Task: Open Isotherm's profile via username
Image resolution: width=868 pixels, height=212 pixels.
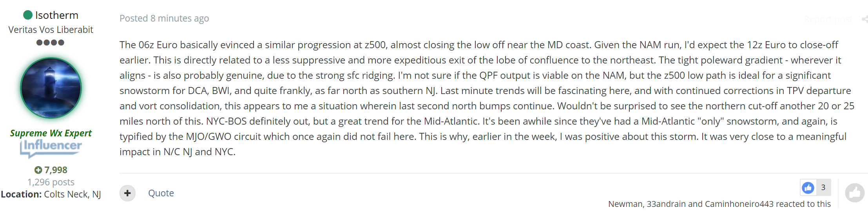Action: (x=56, y=15)
